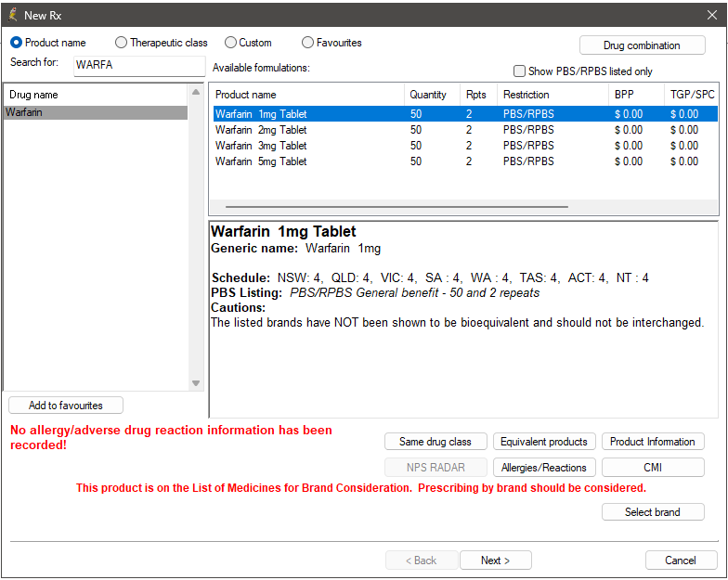Click Same drug class button
The width and height of the screenshot is (728, 580).
coord(435,442)
